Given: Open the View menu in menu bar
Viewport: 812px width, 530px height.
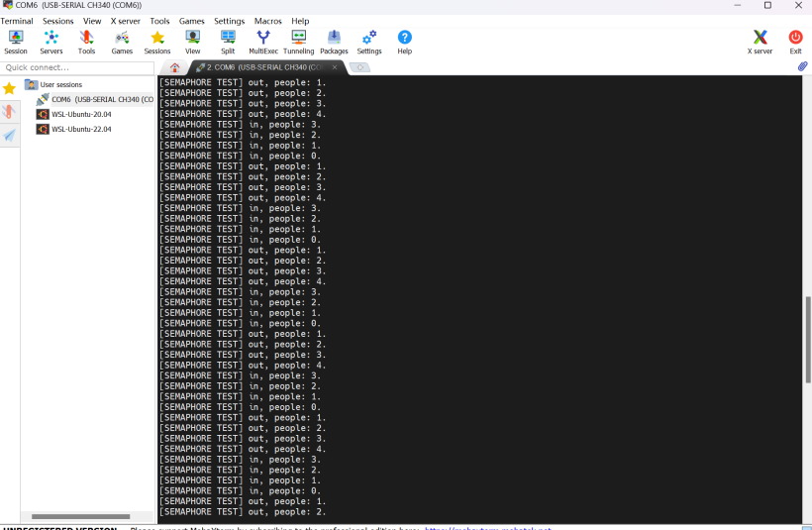Looking at the screenshot, I should pyautogui.click(x=92, y=21).
